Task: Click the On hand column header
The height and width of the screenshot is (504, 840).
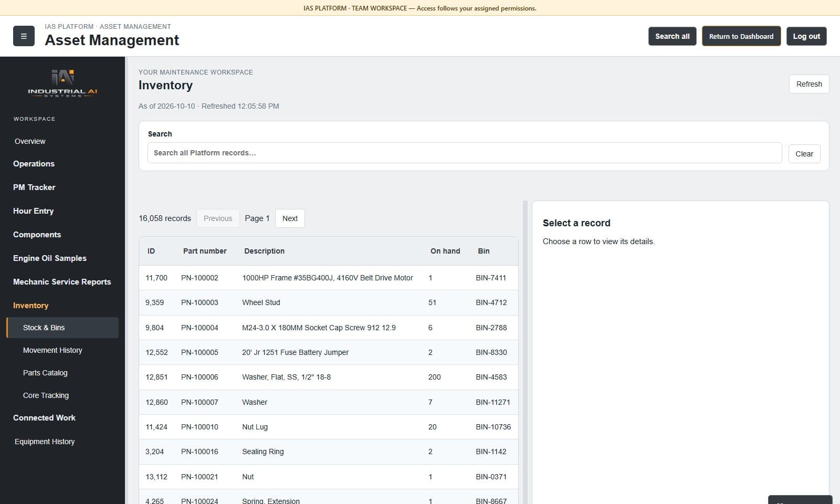Action: [445, 251]
